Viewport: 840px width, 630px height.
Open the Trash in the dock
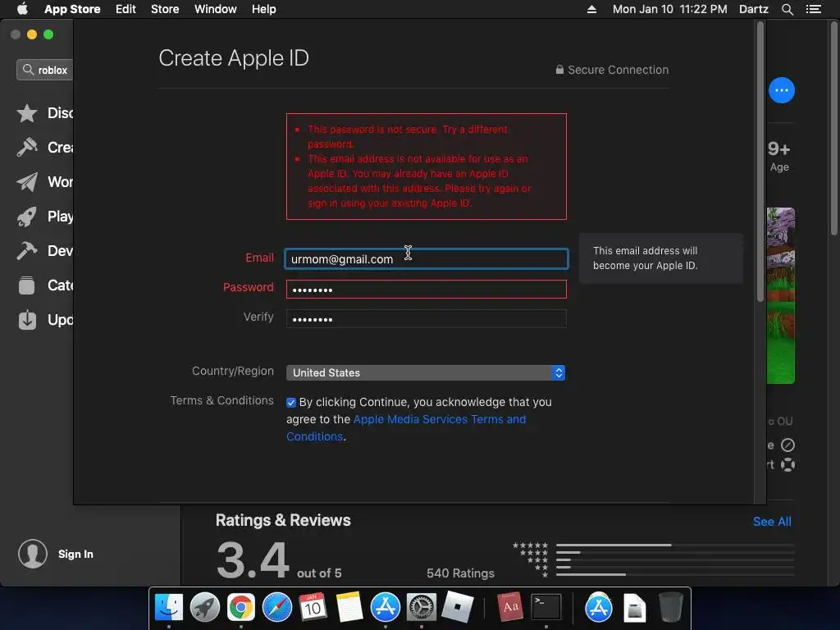tap(670, 608)
